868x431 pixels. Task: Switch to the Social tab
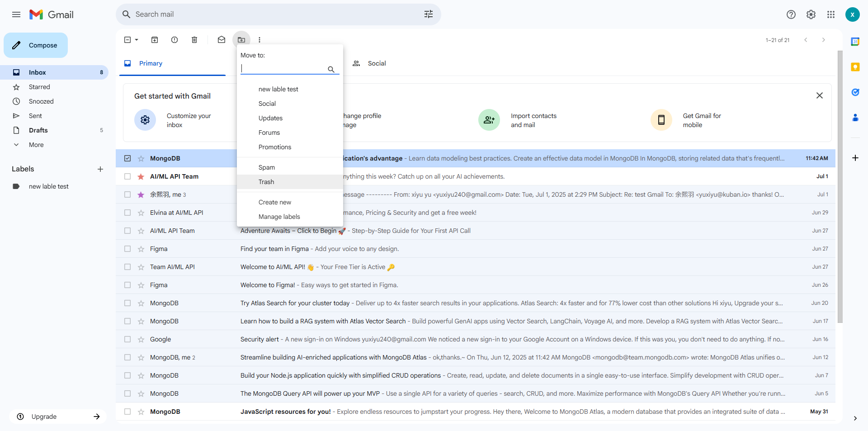pos(377,63)
